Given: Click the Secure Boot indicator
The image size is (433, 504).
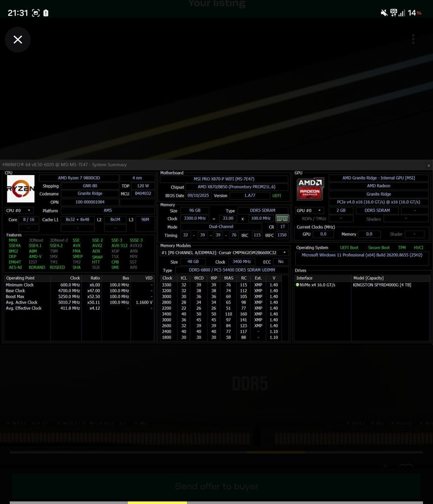Looking at the screenshot, I should pos(379,248).
